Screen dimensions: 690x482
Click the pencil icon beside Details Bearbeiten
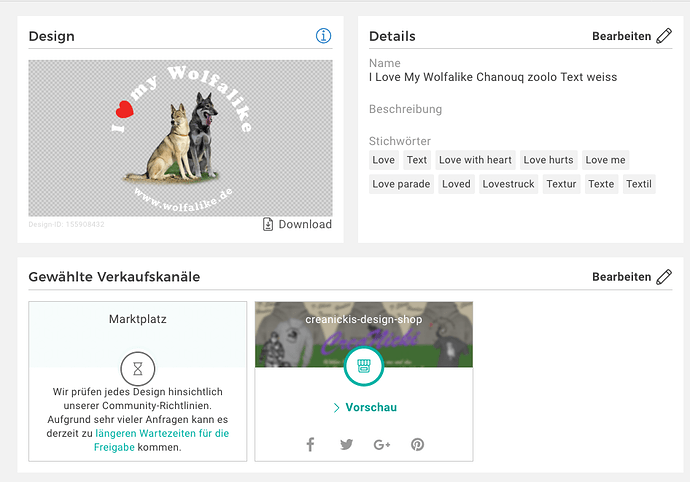click(664, 36)
